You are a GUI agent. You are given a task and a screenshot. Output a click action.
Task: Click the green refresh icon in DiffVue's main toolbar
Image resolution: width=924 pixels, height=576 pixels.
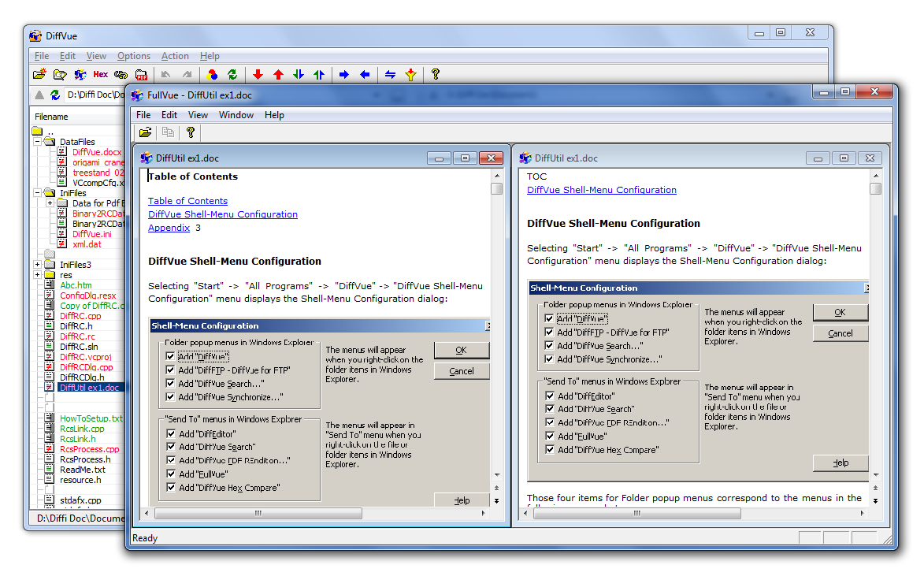pos(232,74)
